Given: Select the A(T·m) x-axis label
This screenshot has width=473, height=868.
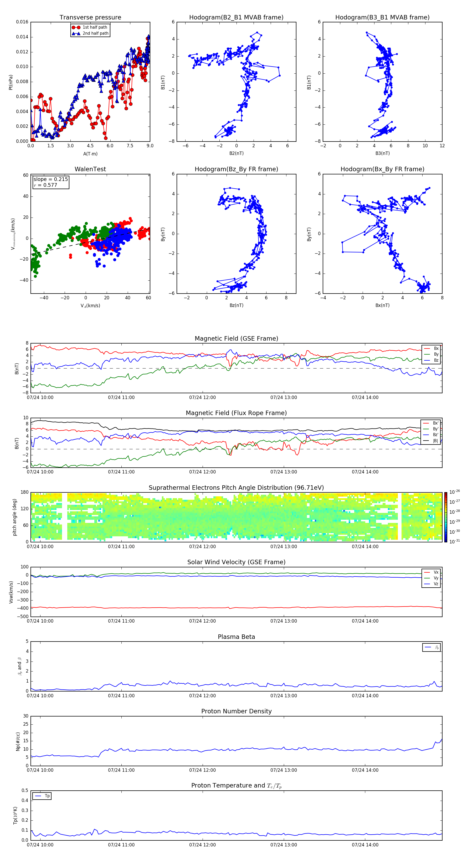Looking at the screenshot, I should point(90,154).
